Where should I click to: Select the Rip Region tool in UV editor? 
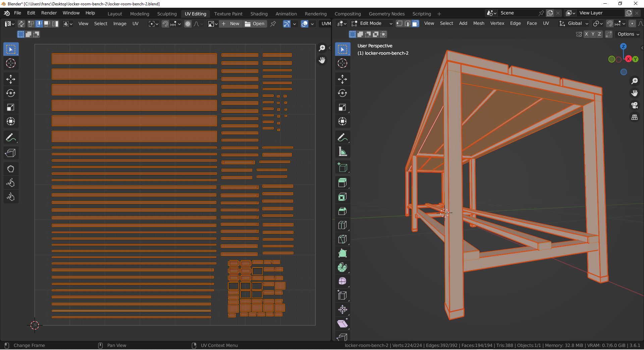coord(11,153)
